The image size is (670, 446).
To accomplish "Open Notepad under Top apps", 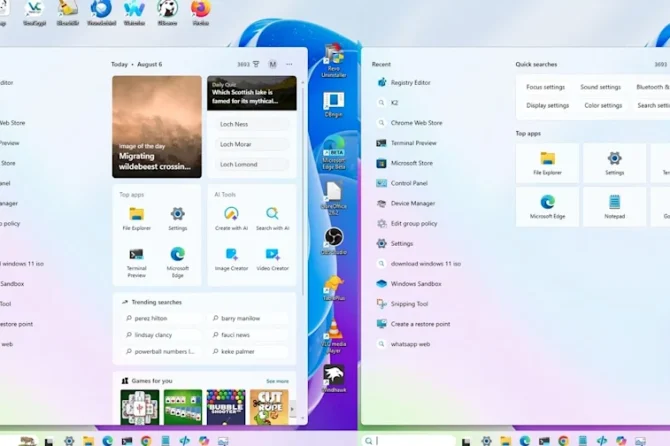I will [614, 207].
